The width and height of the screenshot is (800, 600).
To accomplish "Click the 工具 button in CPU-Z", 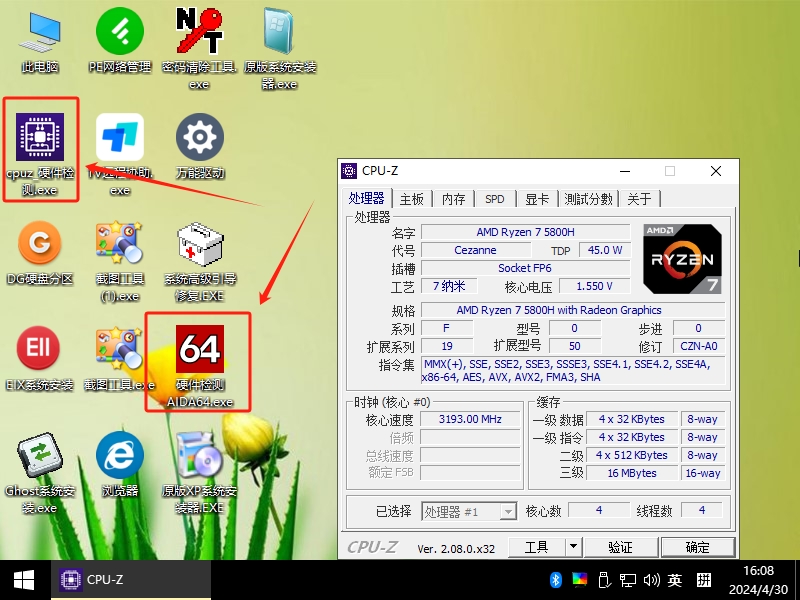I will 537,547.
